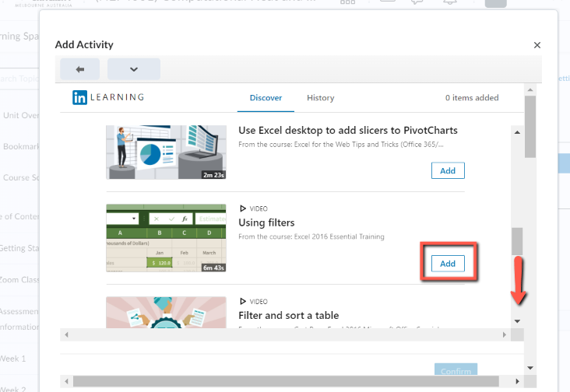This screenshot has height=392, width=570.
Task: Click the '6m 43s' duration badge
Action: coord(213,268)
